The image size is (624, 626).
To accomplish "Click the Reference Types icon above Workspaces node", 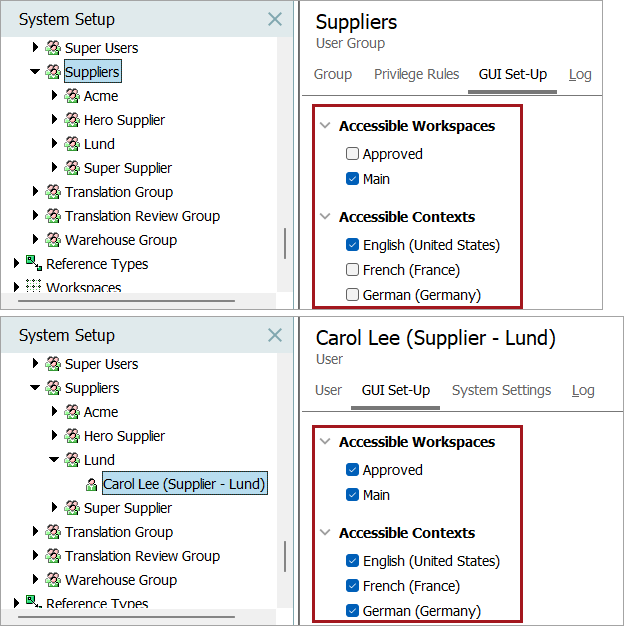I will [x=34, y=263].
